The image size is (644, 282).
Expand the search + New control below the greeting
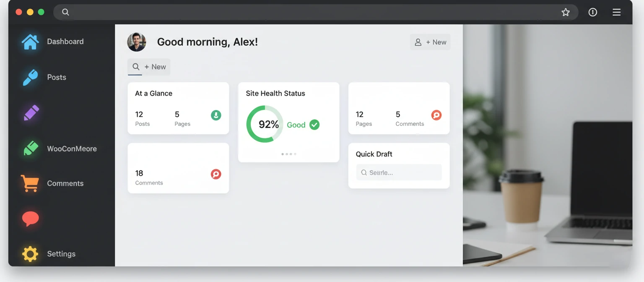[149, 67]
